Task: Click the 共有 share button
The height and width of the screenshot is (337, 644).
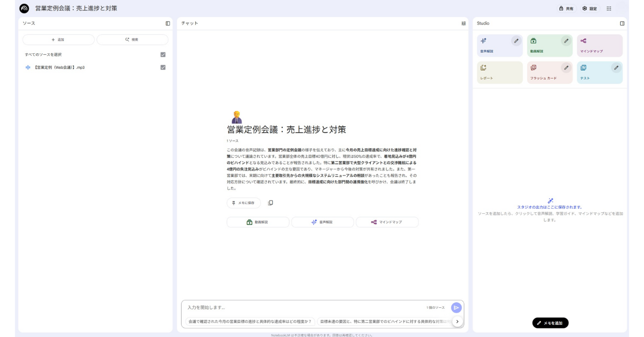Action: coord(566,9)
